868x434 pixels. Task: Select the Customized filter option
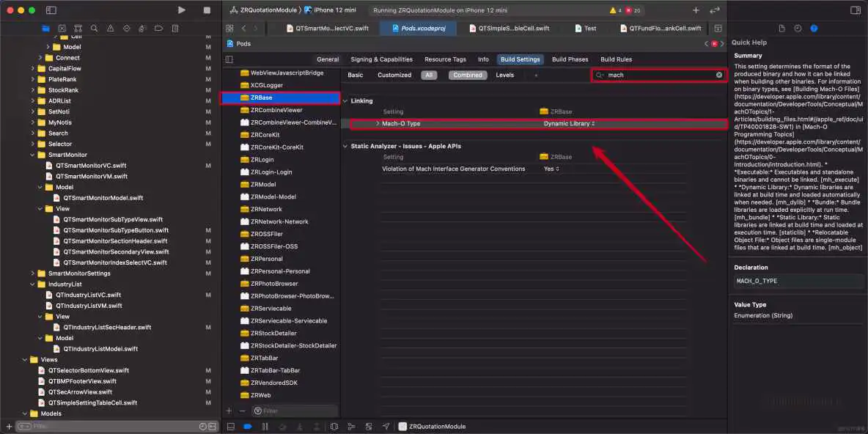pos(394,75)
